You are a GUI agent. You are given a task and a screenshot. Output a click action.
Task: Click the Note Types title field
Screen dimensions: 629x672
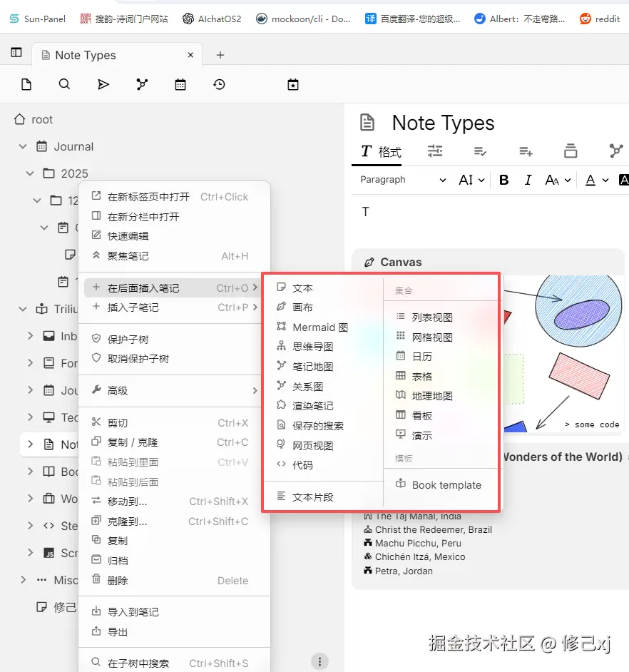443,123
